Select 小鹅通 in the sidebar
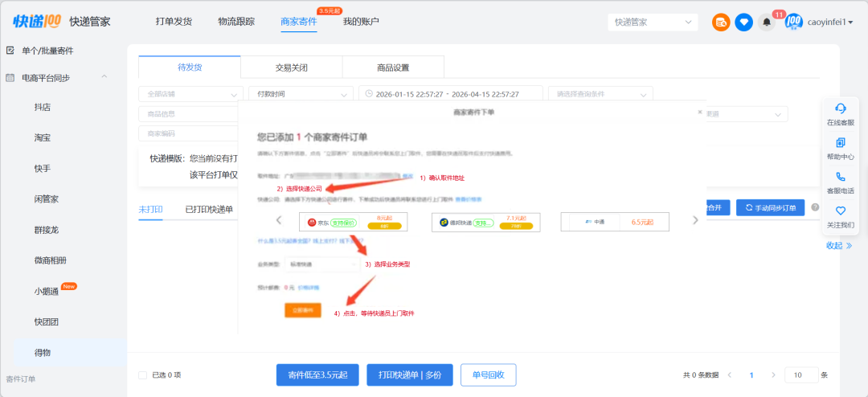This screenshot has width=868, height=397. (47, 291)
